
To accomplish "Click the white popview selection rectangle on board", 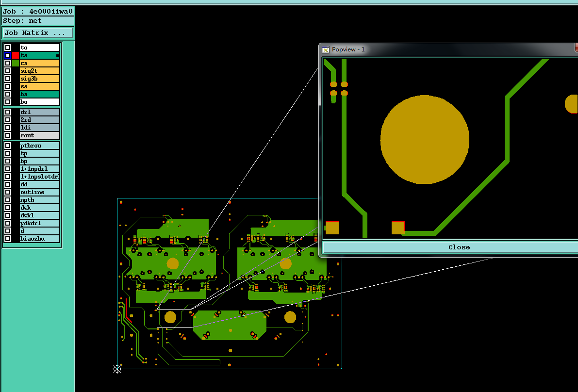I will pyautogui.click(x=174, y=318).
